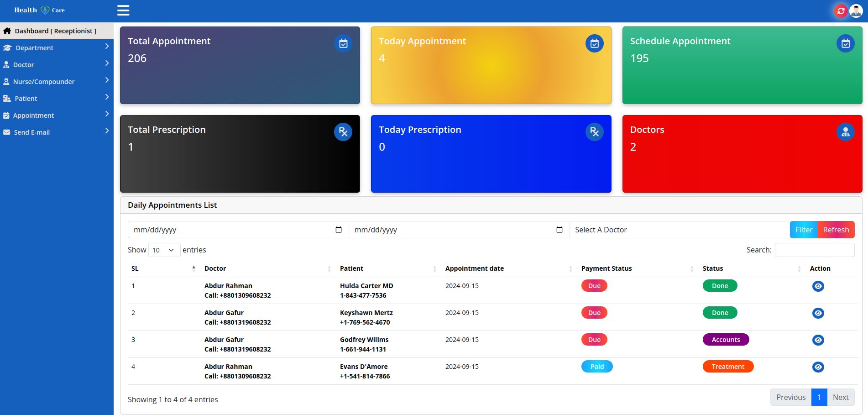The height and width of the screenshot is (415, 868).
Task: Click the Search input field
Action: [x=814, y=250]
